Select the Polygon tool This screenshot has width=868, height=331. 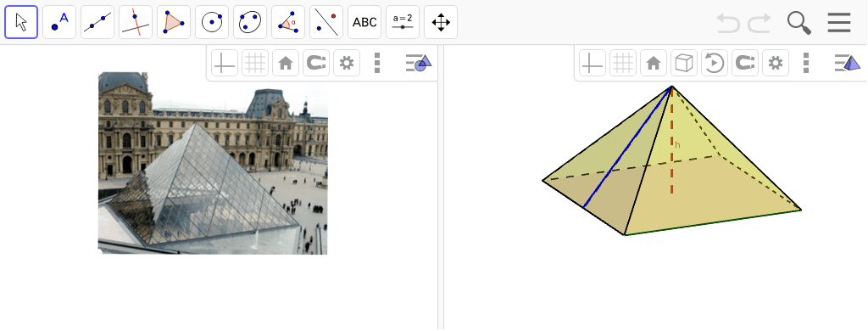tap(174, 22)
